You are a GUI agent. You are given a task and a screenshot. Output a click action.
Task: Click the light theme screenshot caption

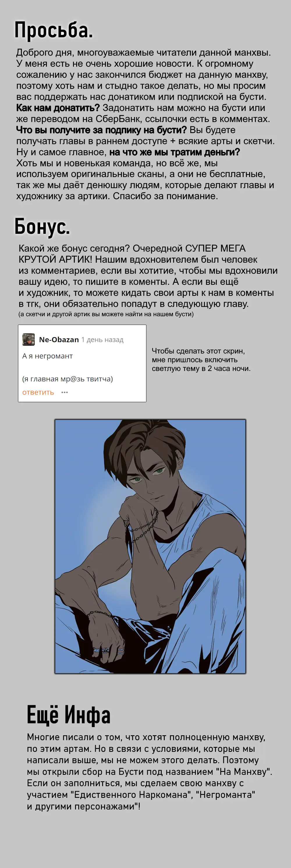[201, 360]
